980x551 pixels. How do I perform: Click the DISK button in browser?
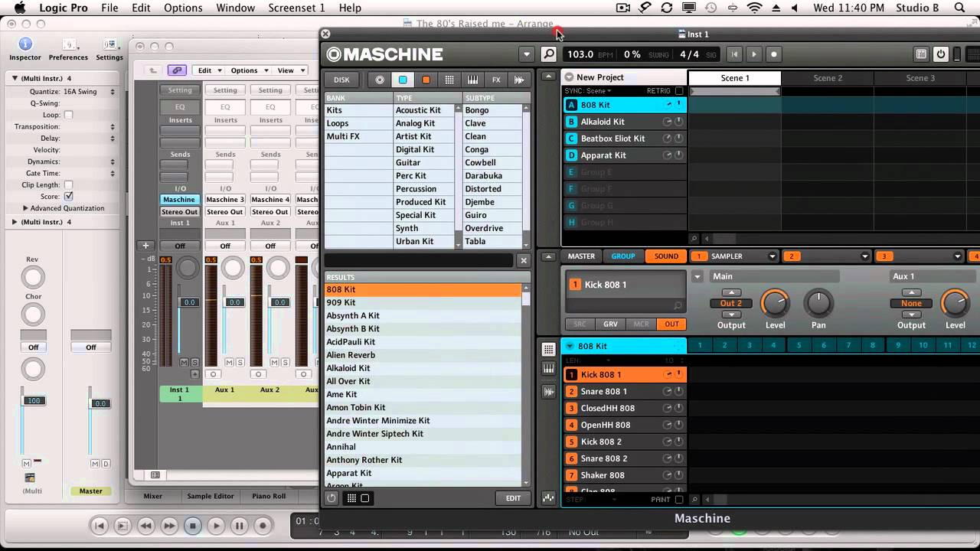pyautogui.click(x=341, y=80)
